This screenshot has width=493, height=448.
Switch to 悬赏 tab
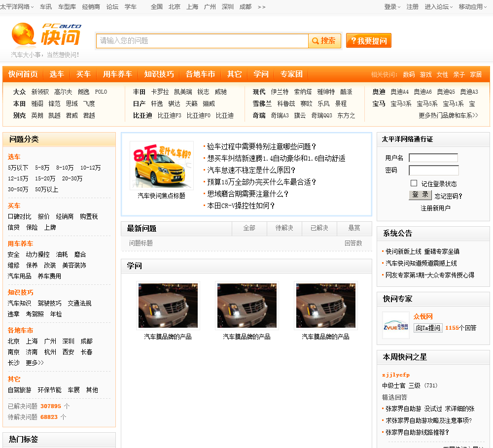coord(354,228)
